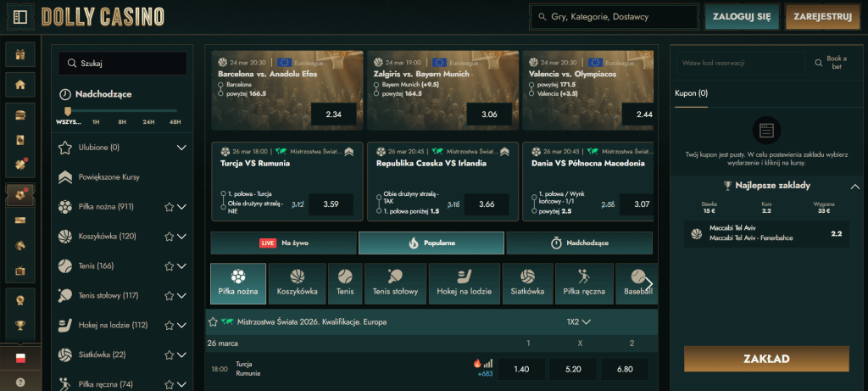Click the Nadchodzące clock icon in left panel
Viewport: 868px width, 391px height.
coord(64,94)
